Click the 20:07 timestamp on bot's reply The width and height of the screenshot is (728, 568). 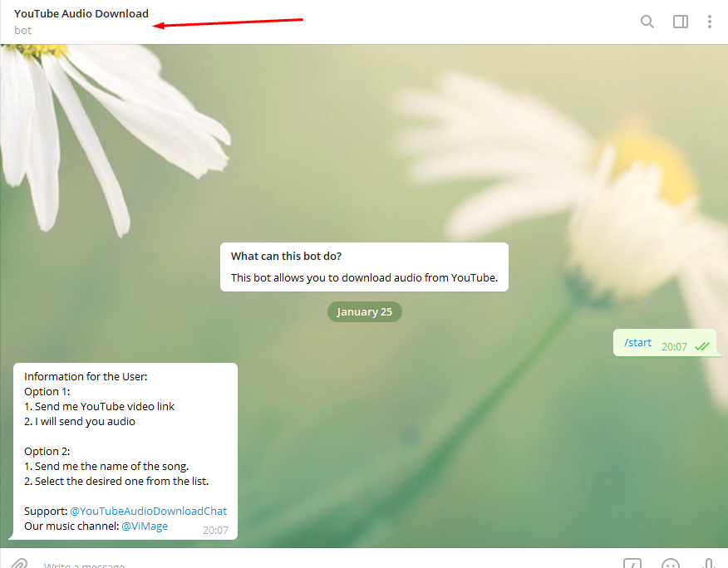pos(215,530)
